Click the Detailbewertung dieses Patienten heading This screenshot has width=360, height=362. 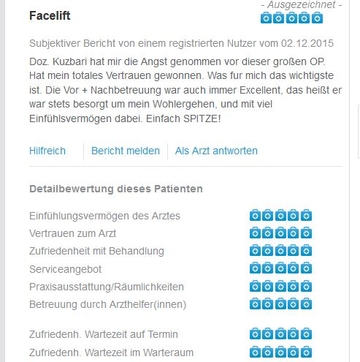116,189
